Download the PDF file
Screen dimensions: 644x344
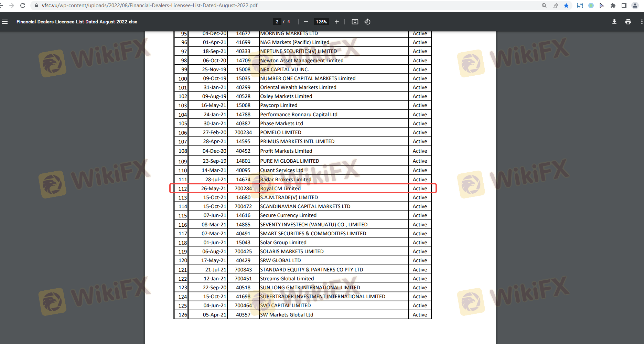[614, 22]
